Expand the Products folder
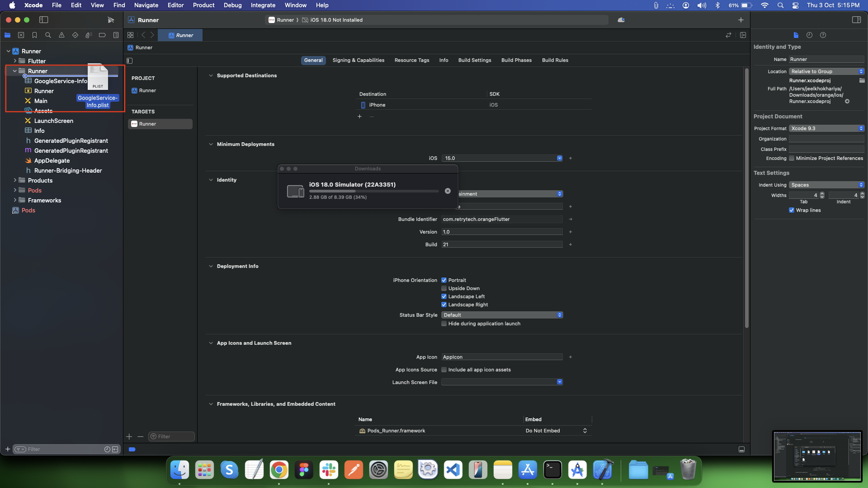The height and width of the screenshot is (488, 868). point(15,180)
